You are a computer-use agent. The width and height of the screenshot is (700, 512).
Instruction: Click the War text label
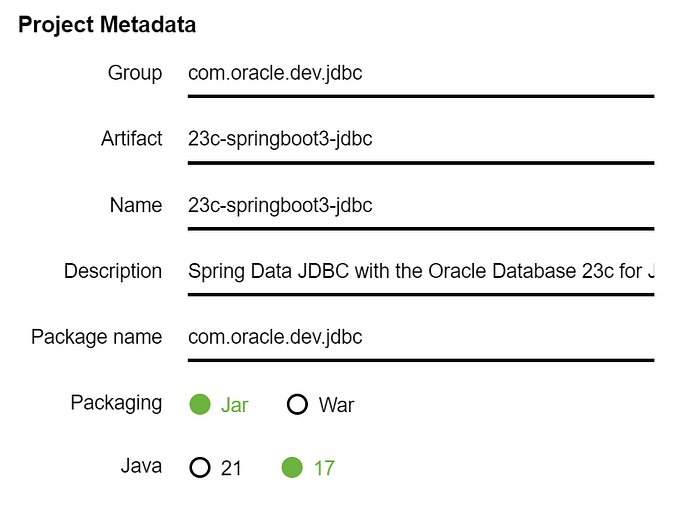point(336,405)
